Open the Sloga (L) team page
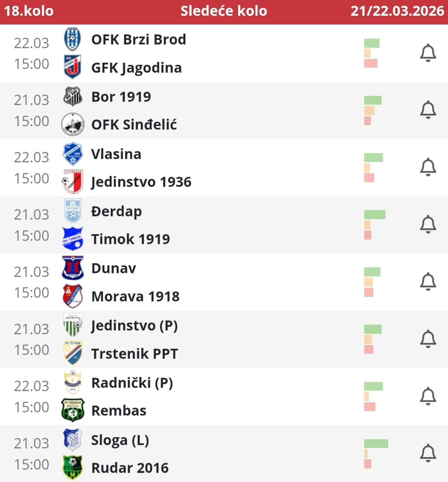Screen dimensions: 448x482 120,440
